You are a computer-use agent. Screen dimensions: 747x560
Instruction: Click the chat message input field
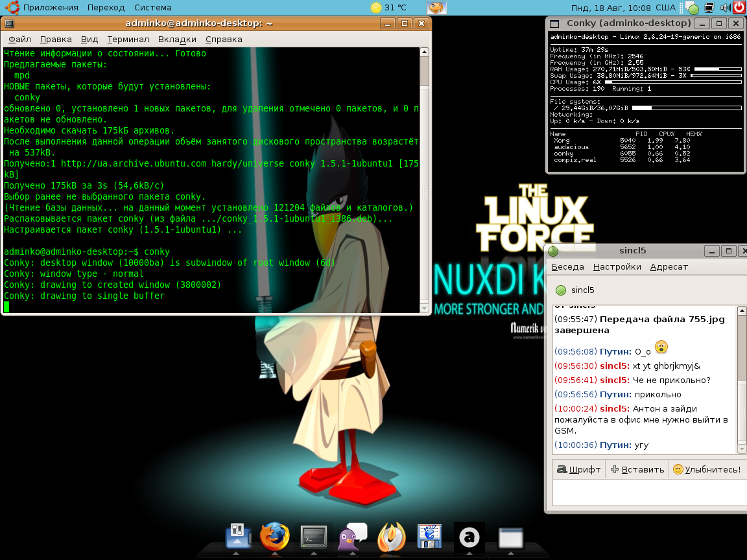pyautogui.click(x=649, y=493)
